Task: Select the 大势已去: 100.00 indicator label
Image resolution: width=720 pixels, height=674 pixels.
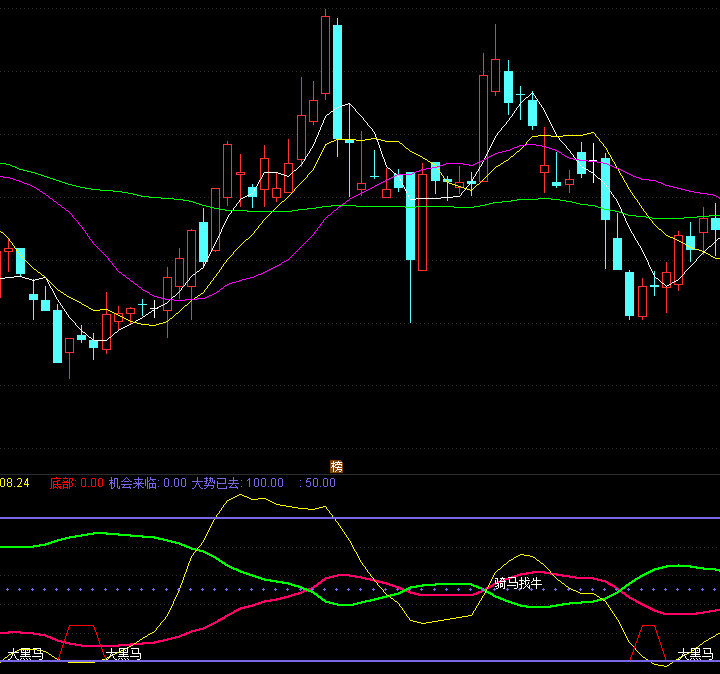Action: click(237, 483)
